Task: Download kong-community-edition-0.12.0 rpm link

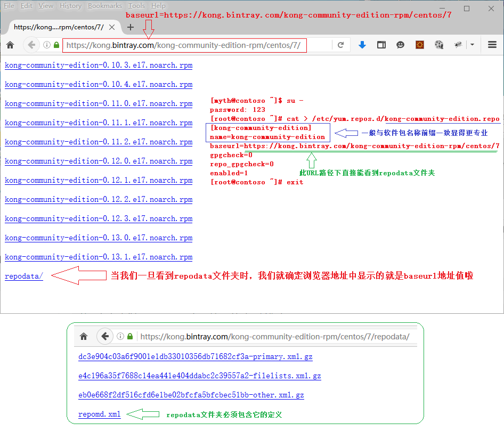Action: point(99,161)
